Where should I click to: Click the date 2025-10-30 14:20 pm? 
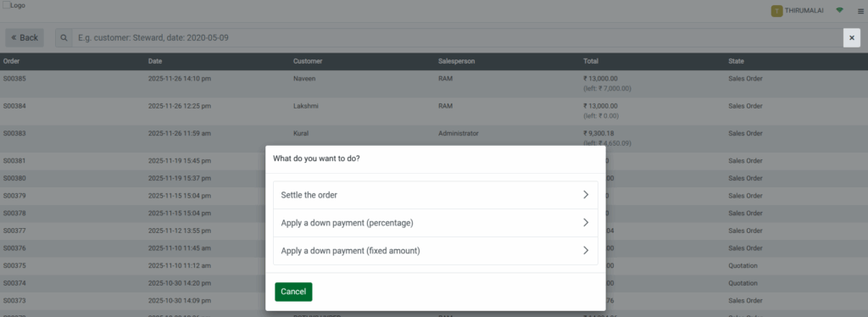(180, 283)
